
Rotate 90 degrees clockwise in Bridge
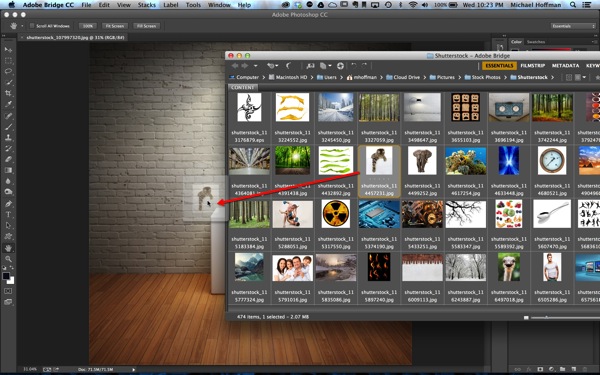click(x=364, y=66)
